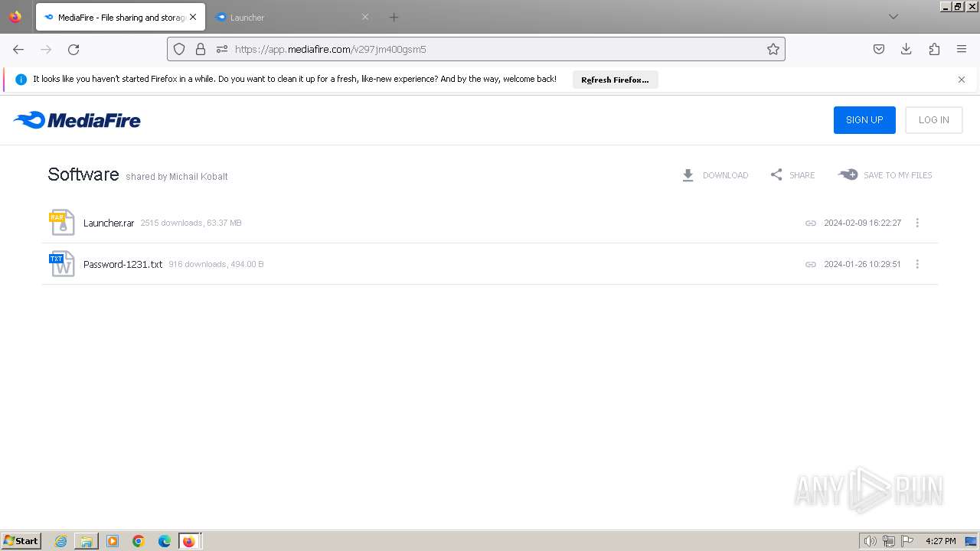
Task: Launch Google Chrome from the taskbar
Action: coord(139,541)
